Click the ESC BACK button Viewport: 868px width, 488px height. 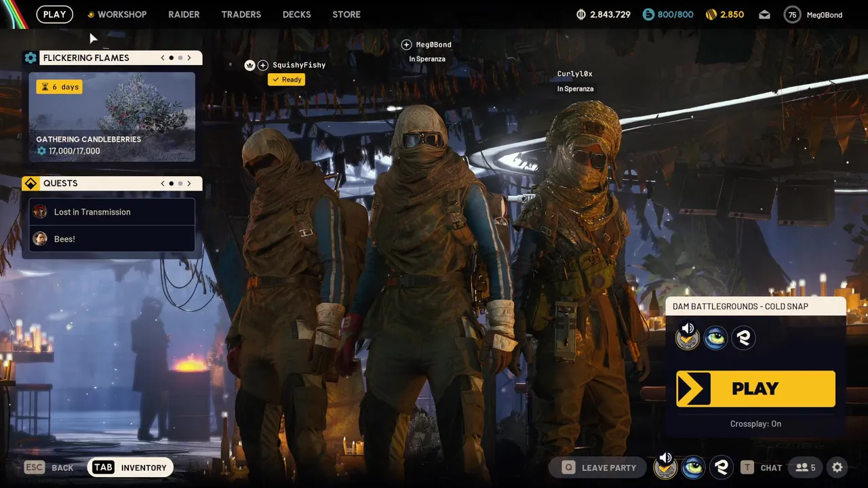(49, 467)
